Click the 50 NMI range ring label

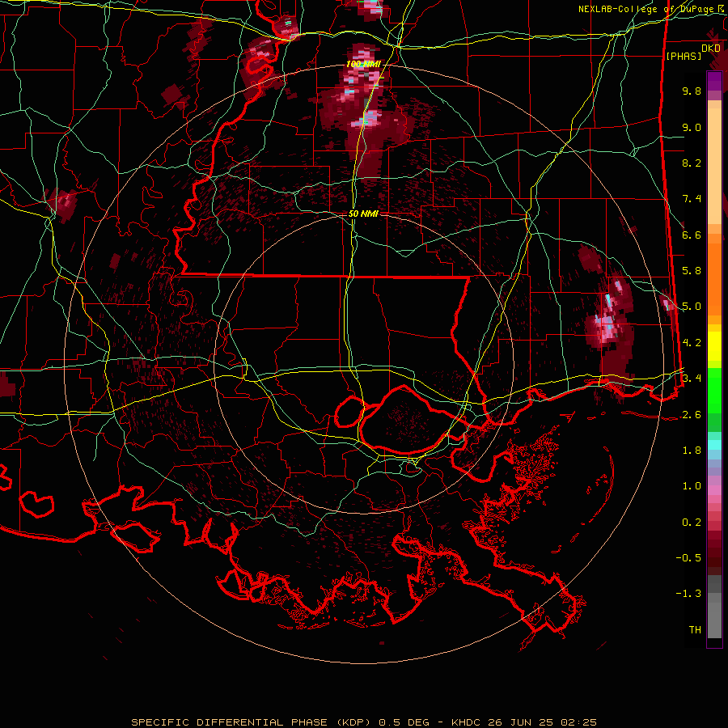pos(363,214)
